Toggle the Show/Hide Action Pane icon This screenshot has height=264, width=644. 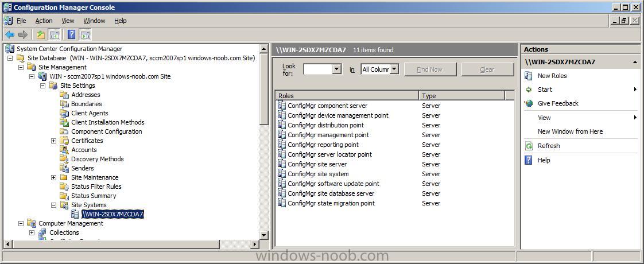pyautogui.click(x=85, y=35)
